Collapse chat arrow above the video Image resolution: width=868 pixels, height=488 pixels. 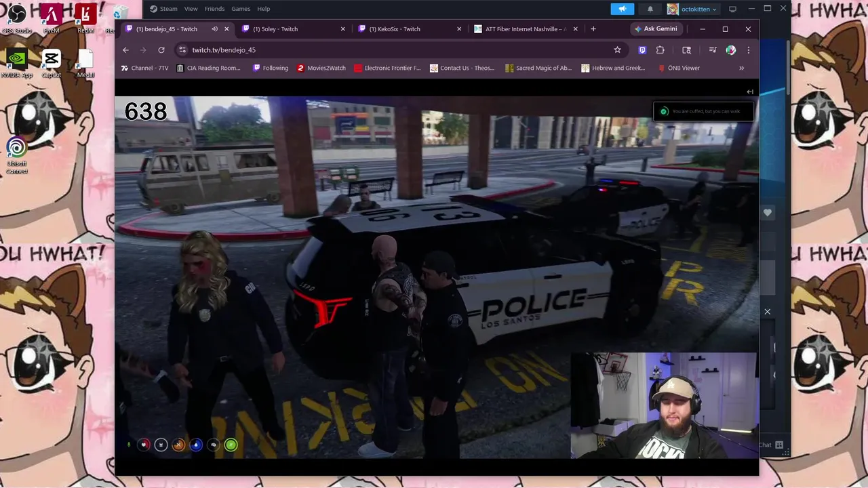750,91
